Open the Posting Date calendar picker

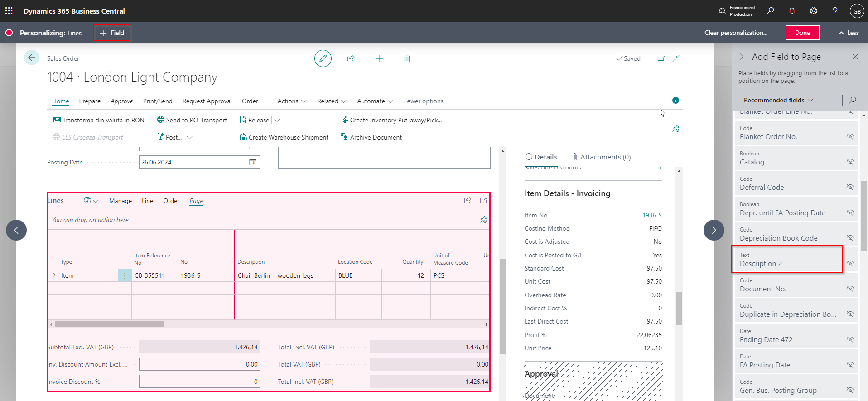(253, 162)
